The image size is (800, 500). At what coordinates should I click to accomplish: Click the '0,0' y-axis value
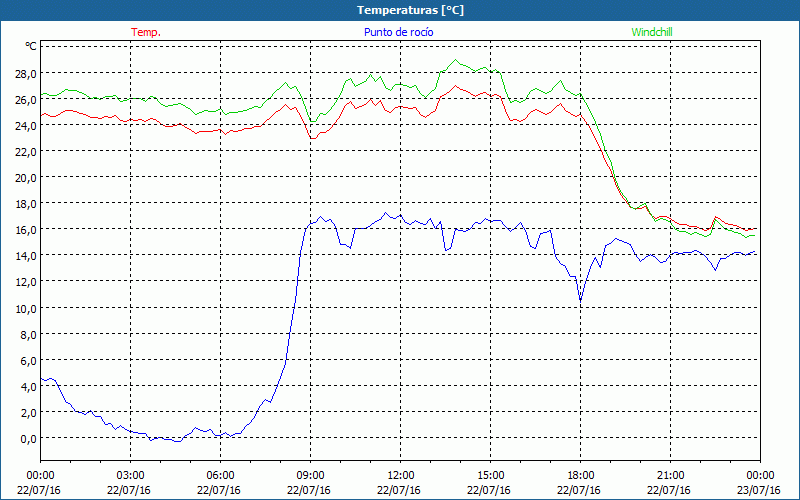click(28, 438)
